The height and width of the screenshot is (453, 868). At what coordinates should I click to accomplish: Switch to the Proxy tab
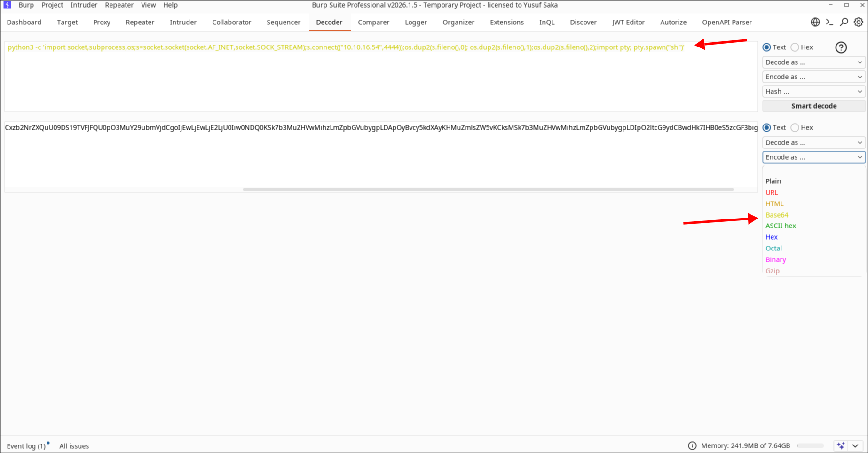click(x=102, y=22)
